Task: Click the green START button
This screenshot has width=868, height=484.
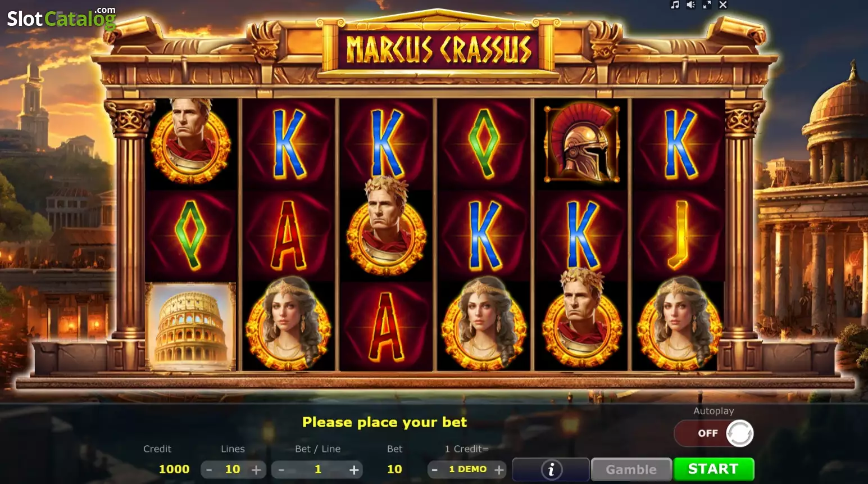Action: coord(714,469)
